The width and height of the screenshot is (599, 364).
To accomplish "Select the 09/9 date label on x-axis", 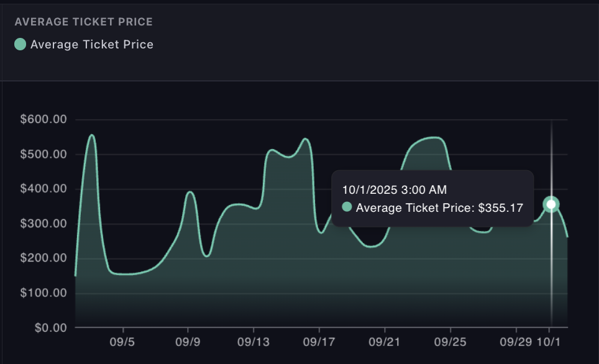I will coord(188,342).
